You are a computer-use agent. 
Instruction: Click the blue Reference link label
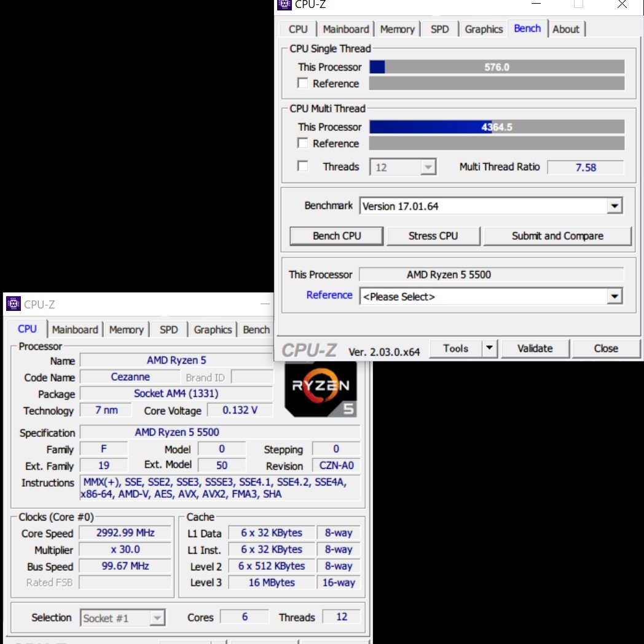click(329, 295)
